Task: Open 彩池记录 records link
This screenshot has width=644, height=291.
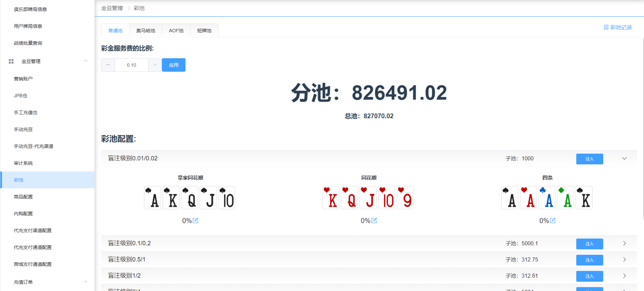Action: click(x=618, y=27)
